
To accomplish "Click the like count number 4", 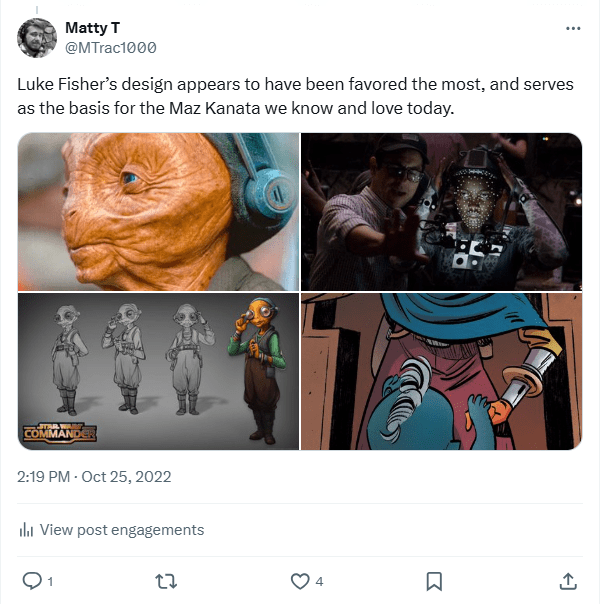I will click(x=319, y=581).
